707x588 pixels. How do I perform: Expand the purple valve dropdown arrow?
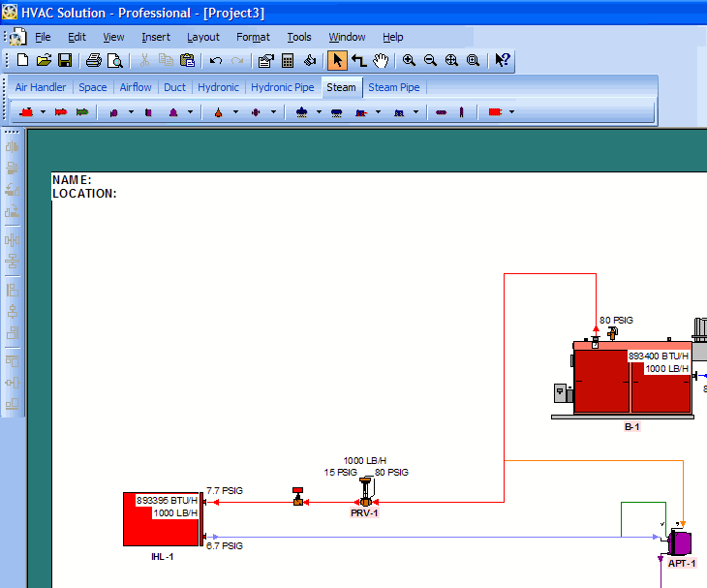(x=273, y=111)
